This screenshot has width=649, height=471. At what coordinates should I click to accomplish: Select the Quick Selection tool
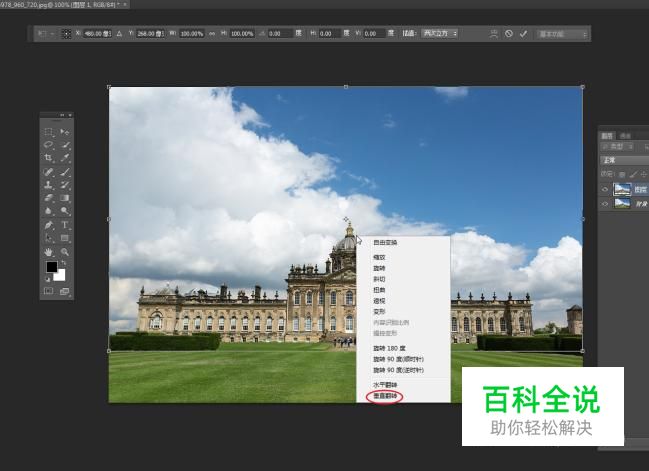pos(65,145)
